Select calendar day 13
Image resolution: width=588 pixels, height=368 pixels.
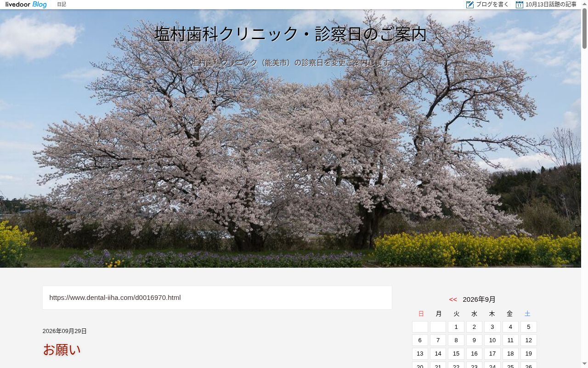[420, 354]
